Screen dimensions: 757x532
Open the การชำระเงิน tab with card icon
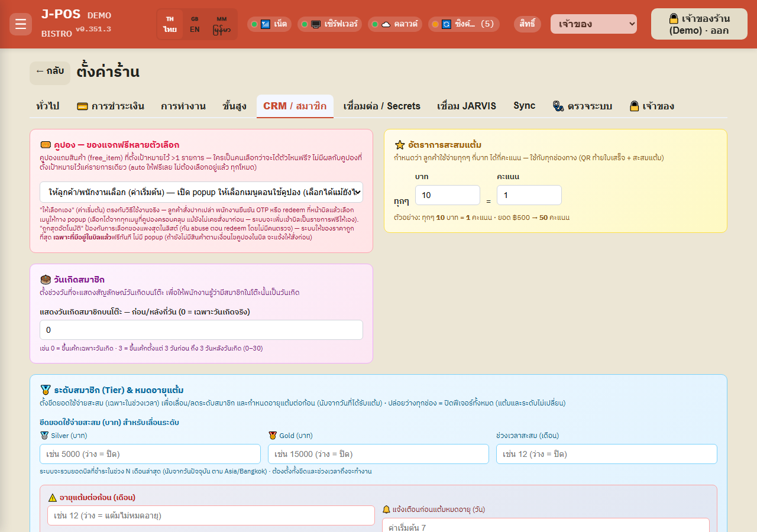coord(111,106)
